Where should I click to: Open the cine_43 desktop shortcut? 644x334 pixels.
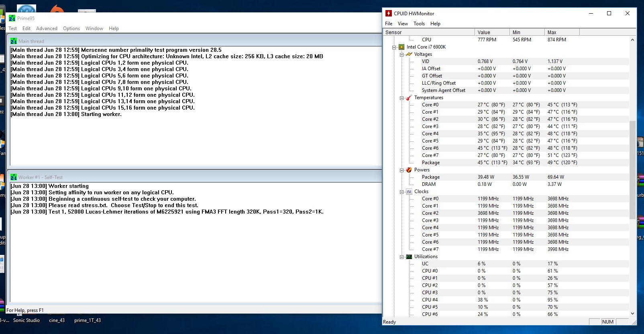pyautogui.click(x=57, y=320)
